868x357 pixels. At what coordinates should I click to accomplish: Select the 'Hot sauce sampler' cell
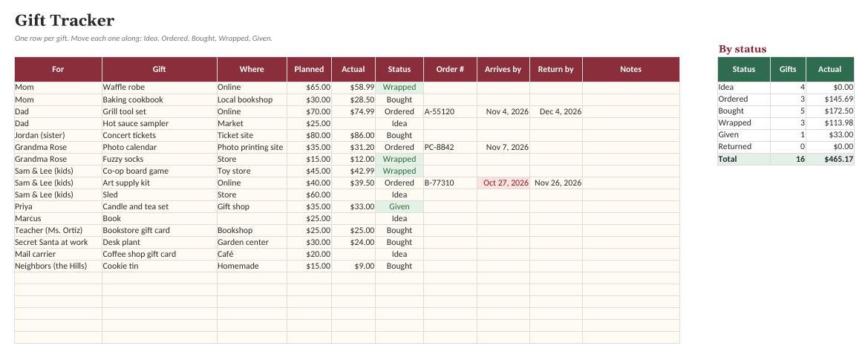(160, 123)
